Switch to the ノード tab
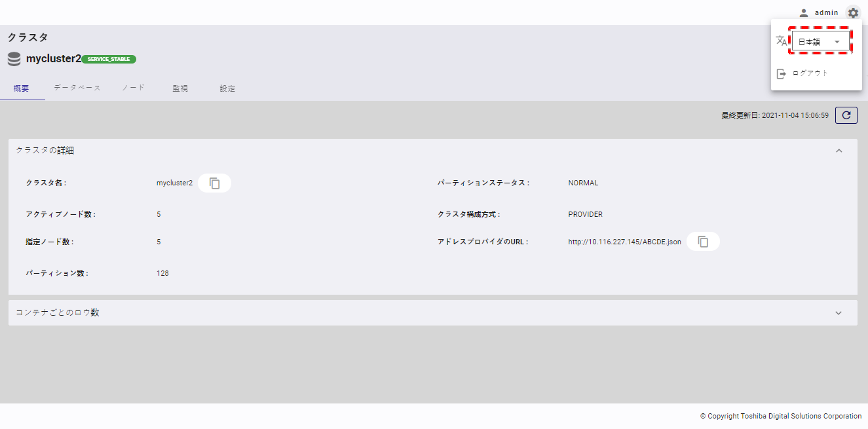This screenshot has width=868, height=429. 133,88
